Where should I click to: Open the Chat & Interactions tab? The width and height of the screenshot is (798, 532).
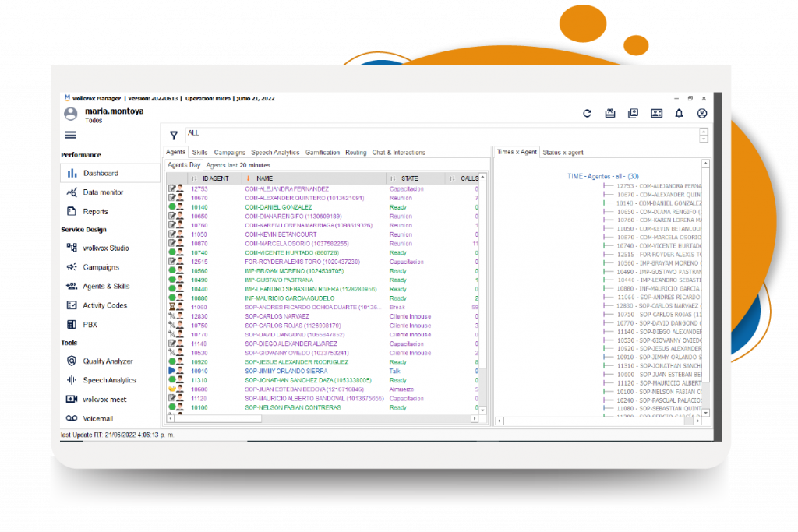[x=398, y=153]
